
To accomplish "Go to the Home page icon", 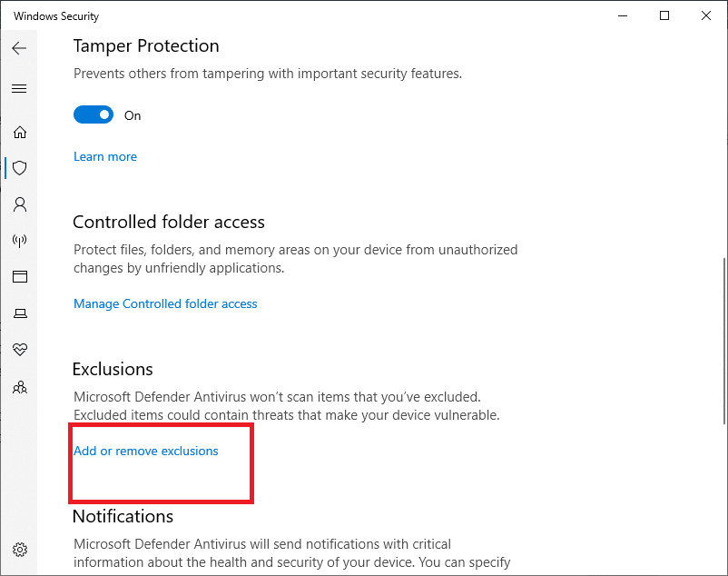I will [19, 133].
